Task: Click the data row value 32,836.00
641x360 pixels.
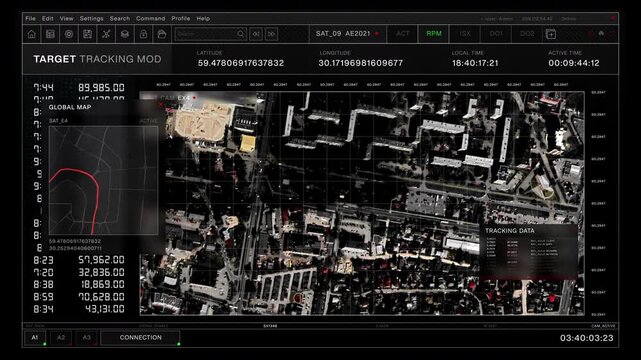Action: pos(101,272)
